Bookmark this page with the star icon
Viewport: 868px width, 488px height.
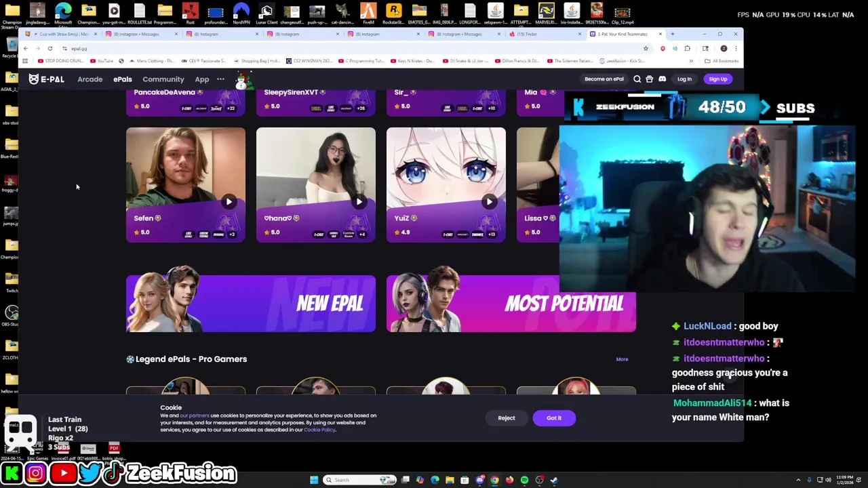click(x=646, y=49)
